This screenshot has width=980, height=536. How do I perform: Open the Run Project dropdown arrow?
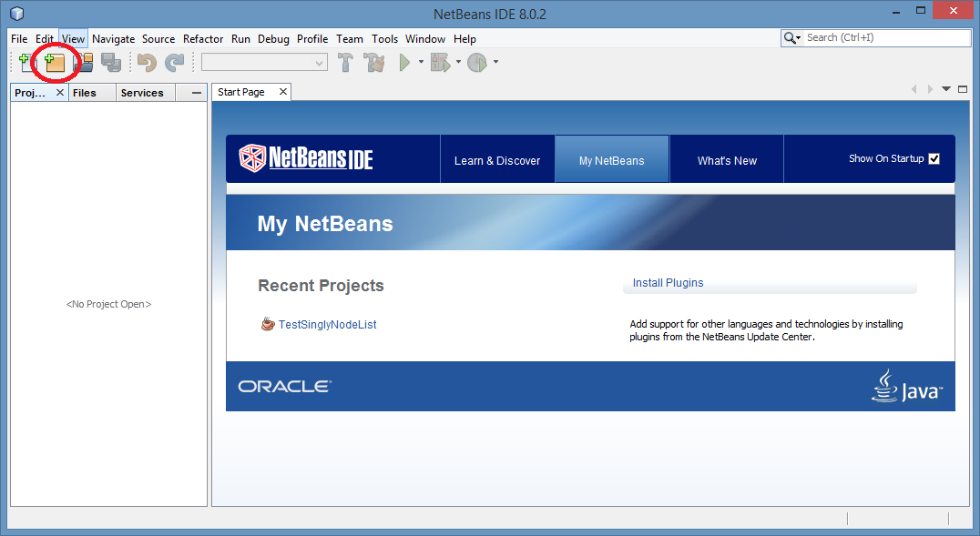tap(421, 63)
